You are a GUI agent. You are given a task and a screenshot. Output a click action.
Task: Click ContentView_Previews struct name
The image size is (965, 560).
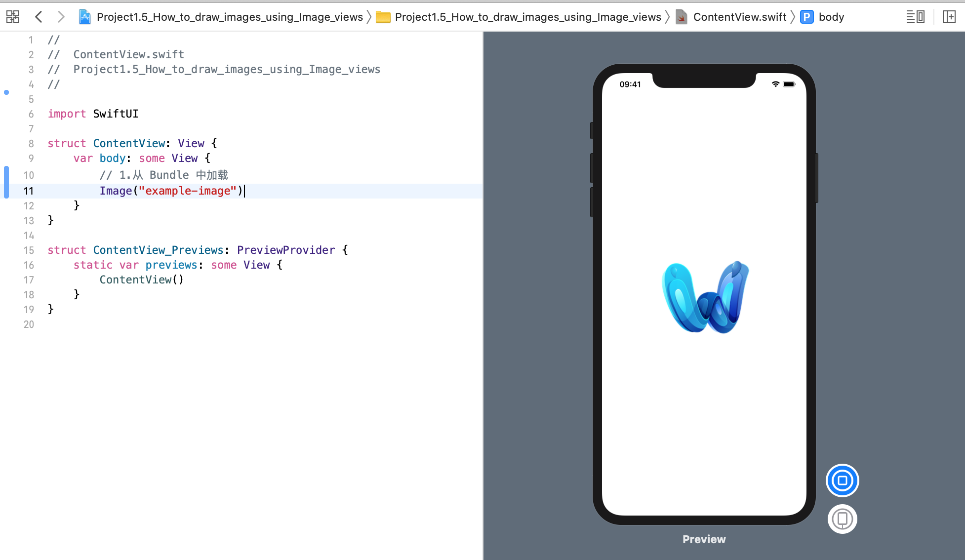(x=158, y=250)
